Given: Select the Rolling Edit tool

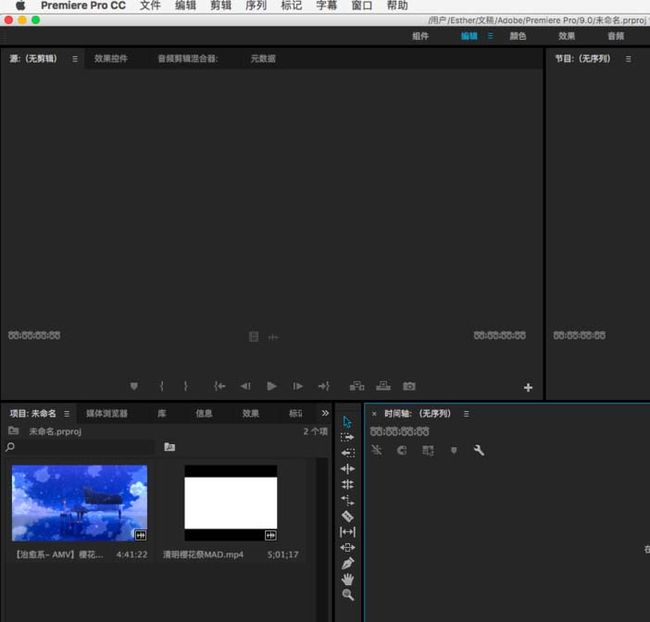Looking at the screenshot, I should click(x=347, y=484).
